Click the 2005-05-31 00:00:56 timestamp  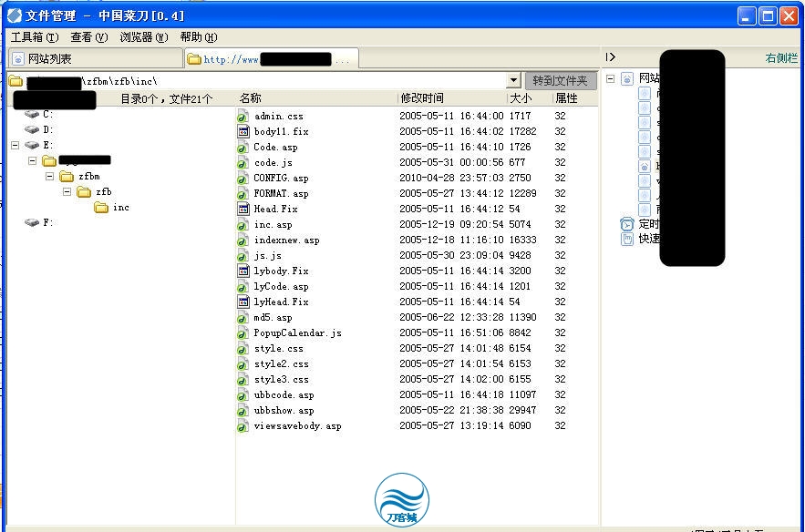[x=451, y=163]
